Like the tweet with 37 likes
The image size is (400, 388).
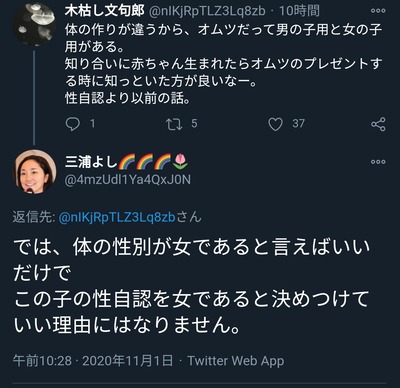click(275, 124)
